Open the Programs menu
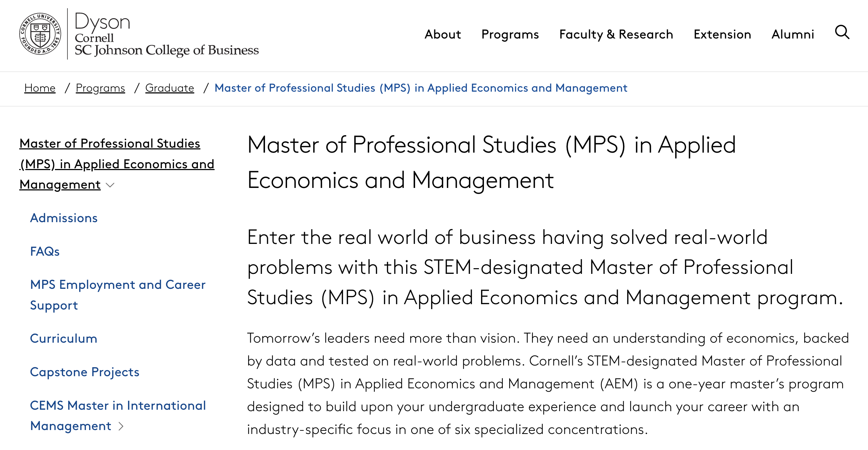The height and width of the screenshot is (450, 868). point(510,34)
